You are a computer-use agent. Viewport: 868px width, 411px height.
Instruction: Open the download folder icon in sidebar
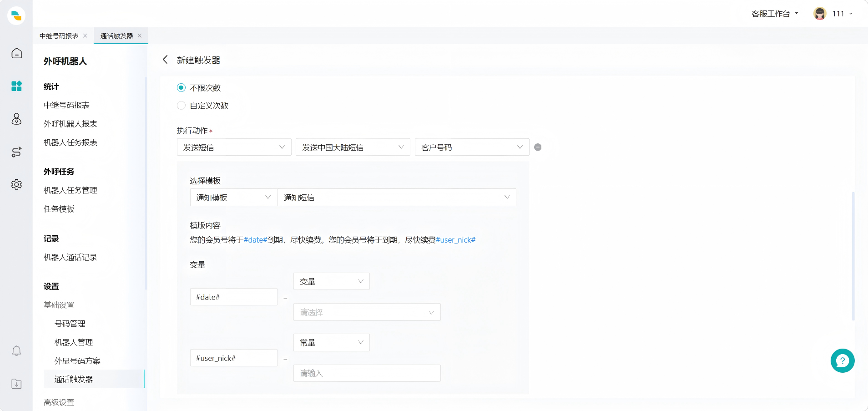point(16,384)
